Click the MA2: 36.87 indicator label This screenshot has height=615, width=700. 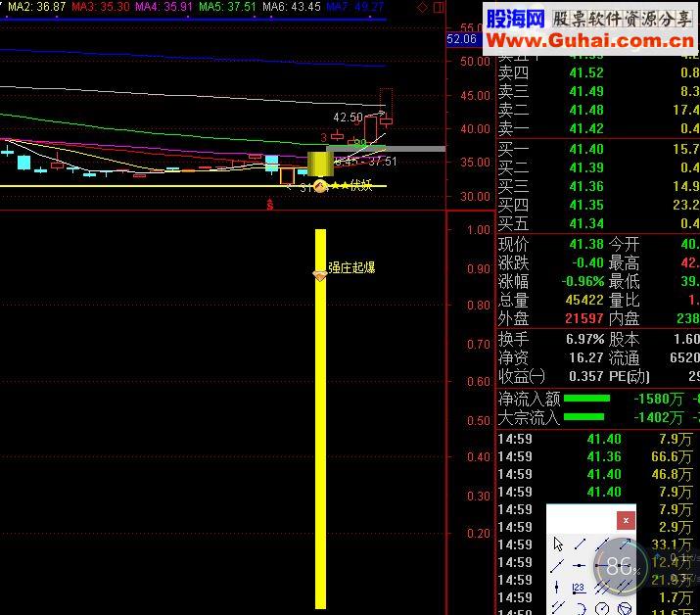(x=37, y=7)
